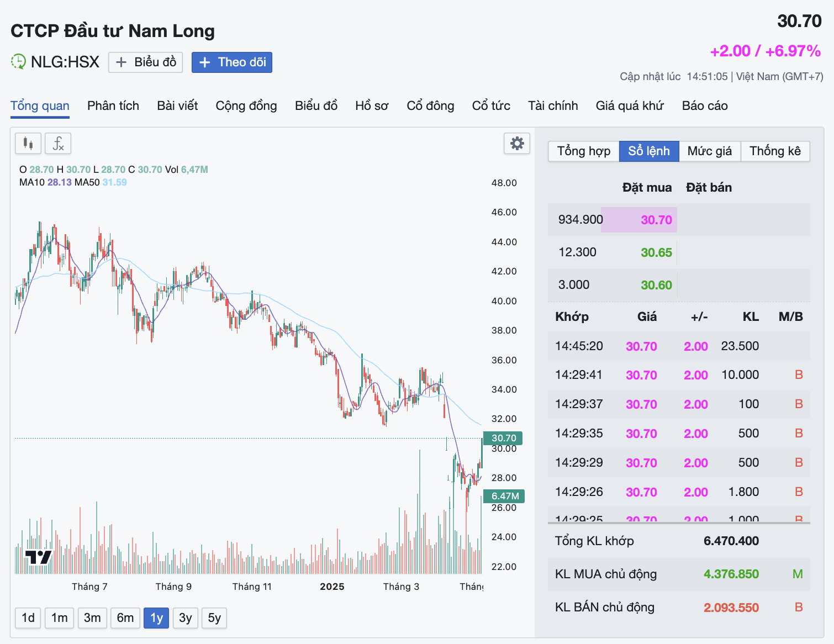Click the 14:29:26 trade row
The height and width of the screenshot is (644, 834).
tap(679, 492)
